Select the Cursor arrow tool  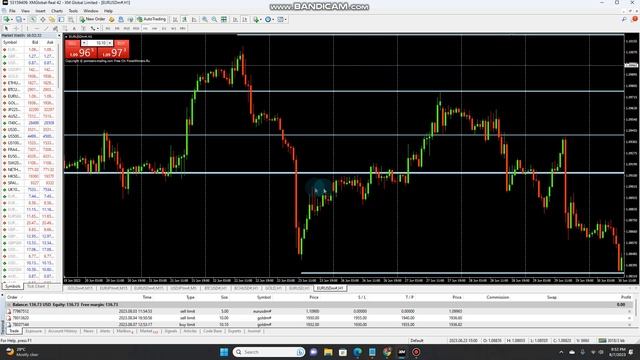(6, 28)
